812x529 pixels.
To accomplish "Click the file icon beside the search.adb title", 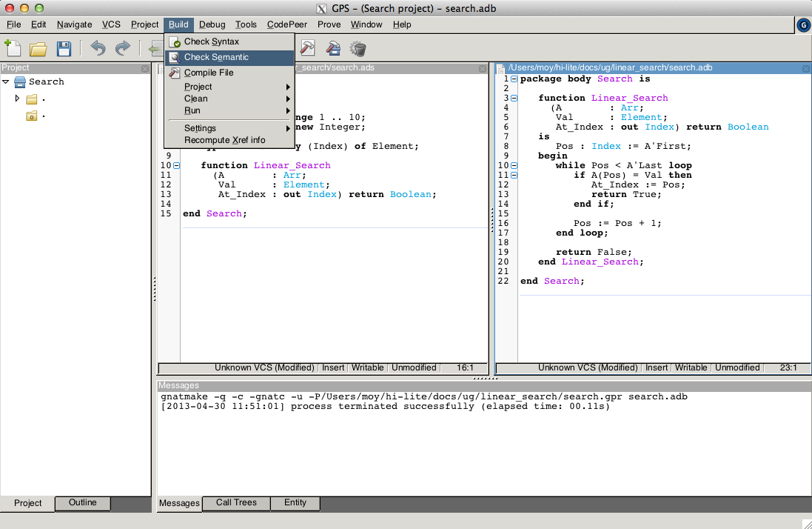I will point(501,68).
